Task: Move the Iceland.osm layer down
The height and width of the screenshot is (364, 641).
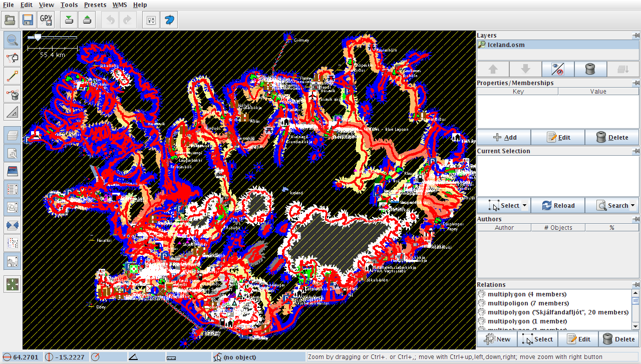Action: click(525, 69)
